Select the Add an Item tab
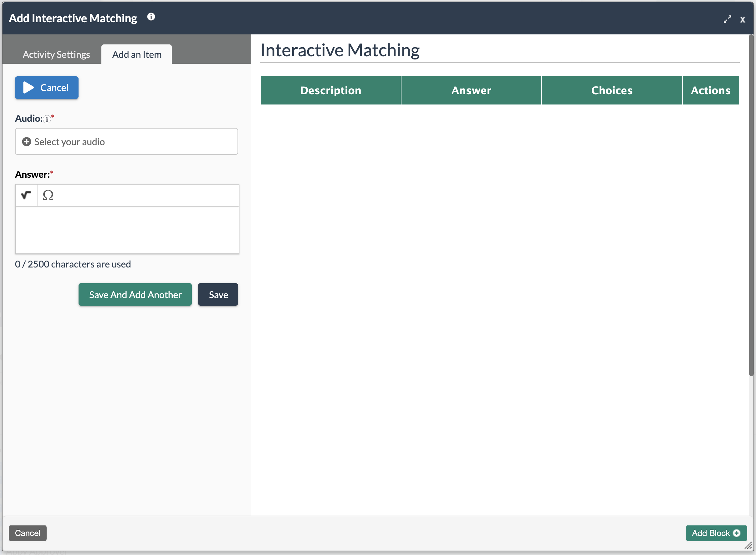The width and height of the screenshot is (756, 555). 137,54
